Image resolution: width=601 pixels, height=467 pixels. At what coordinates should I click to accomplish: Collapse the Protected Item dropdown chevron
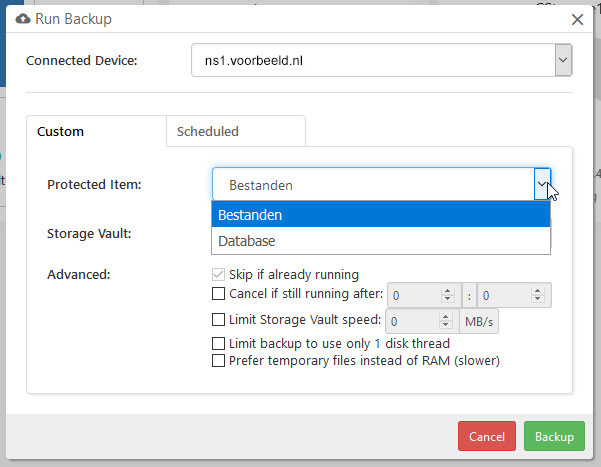pos(542,184)
